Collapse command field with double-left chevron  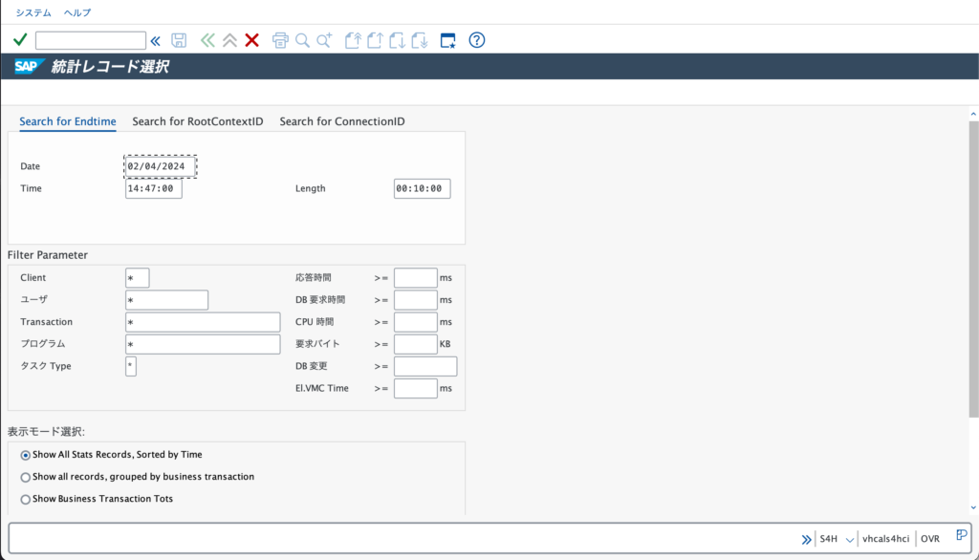point(156,40)
